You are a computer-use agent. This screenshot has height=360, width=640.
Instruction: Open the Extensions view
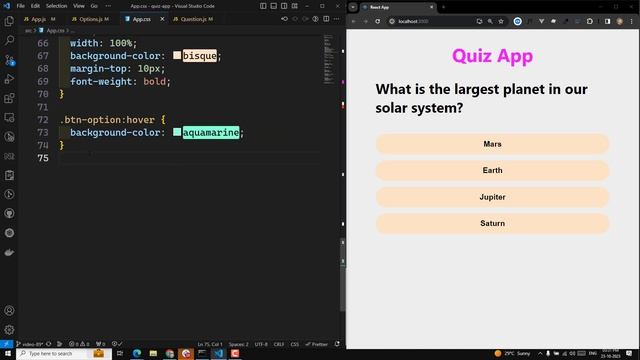pos(9,98)
